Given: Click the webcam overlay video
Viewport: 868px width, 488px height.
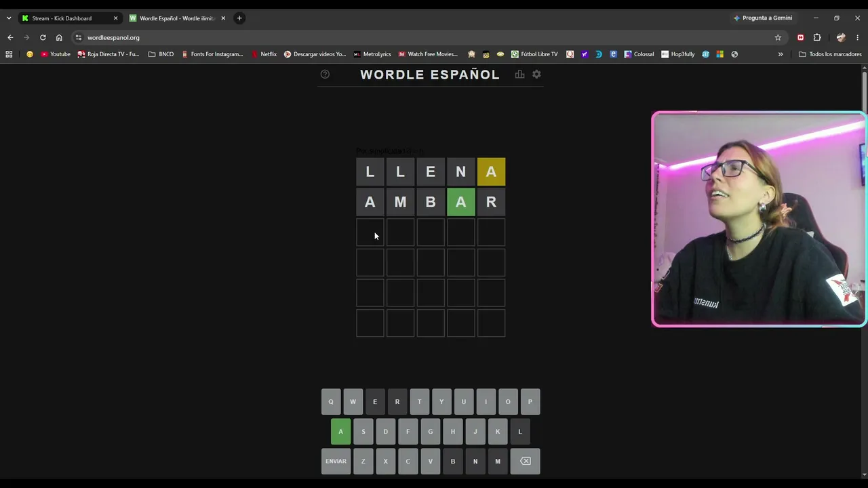Looking at the screenshot, I should pyautogui.click(x=759, y=219).
